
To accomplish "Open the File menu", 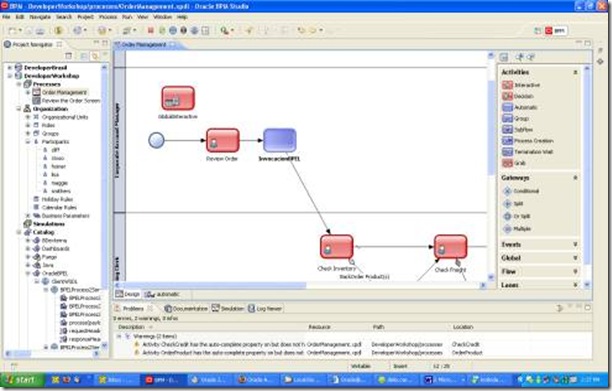I will pyautogui.click(x=6, y=17).
